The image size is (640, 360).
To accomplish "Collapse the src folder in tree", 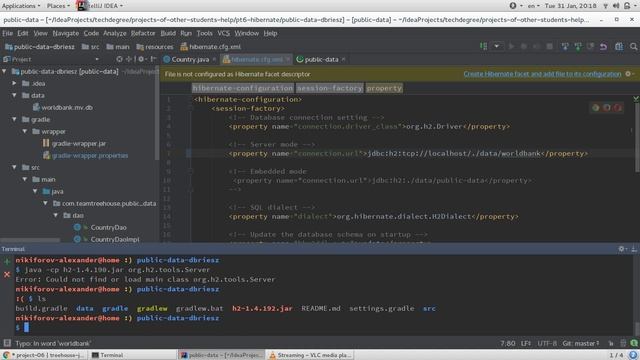I will coord(14,167).
